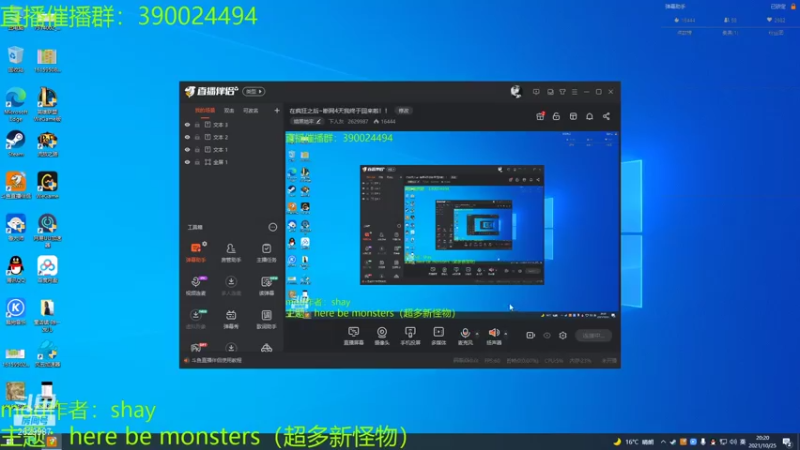Open the settings gear in bottom bar
Image resolution: width=800 pixels, height=450 pixels.
coord(563,335)
